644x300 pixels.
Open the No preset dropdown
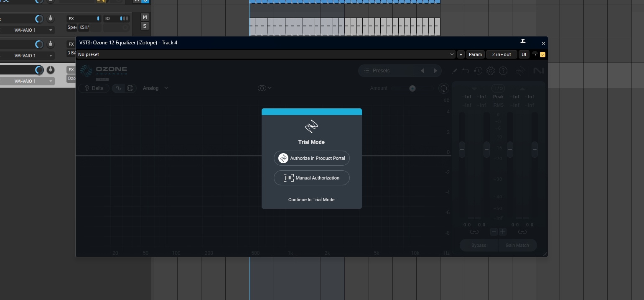[x=266, y=54]
